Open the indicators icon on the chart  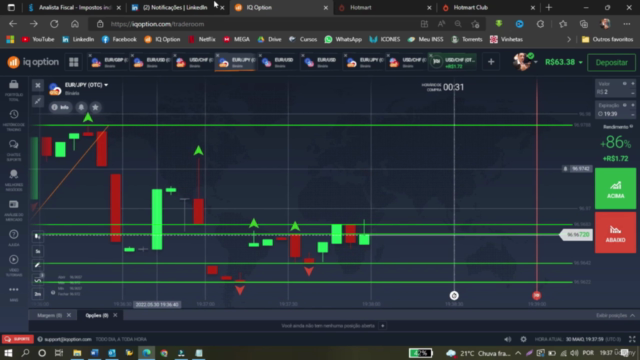[38, 280]
